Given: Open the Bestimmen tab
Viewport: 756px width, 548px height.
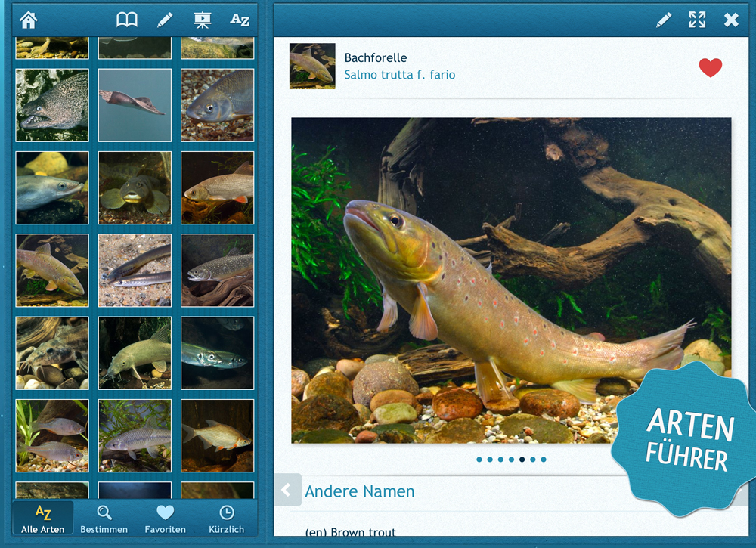Looking at the screenshot, I should (104, 518).
